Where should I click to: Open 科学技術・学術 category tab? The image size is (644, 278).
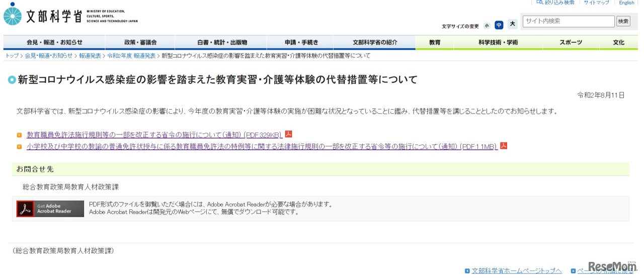498,43
